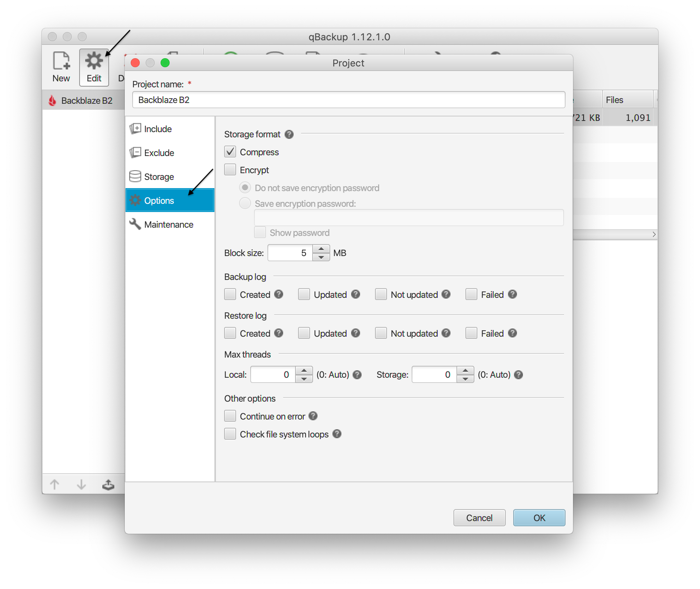
Task: Click the Block size value field
Action: pos(290,253)
